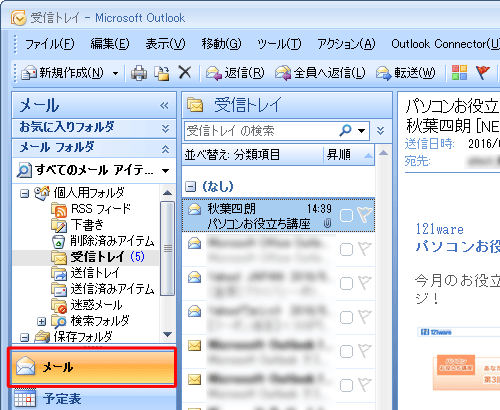
Task: Expand the お気に入りフォルダ section
Action: (165, 128)
